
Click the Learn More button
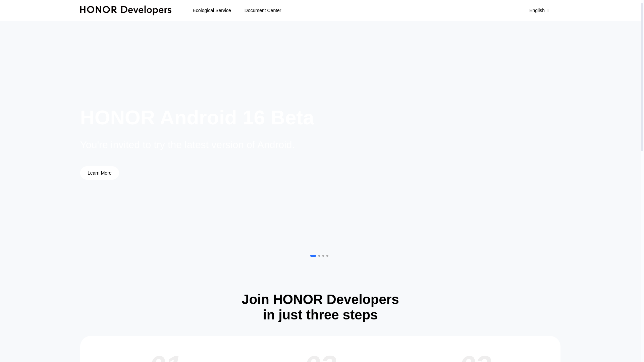coord(99,173)
